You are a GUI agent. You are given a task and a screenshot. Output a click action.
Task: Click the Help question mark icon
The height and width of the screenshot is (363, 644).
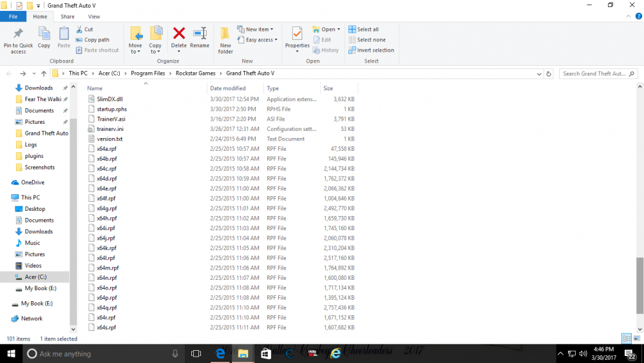(639, 17)
